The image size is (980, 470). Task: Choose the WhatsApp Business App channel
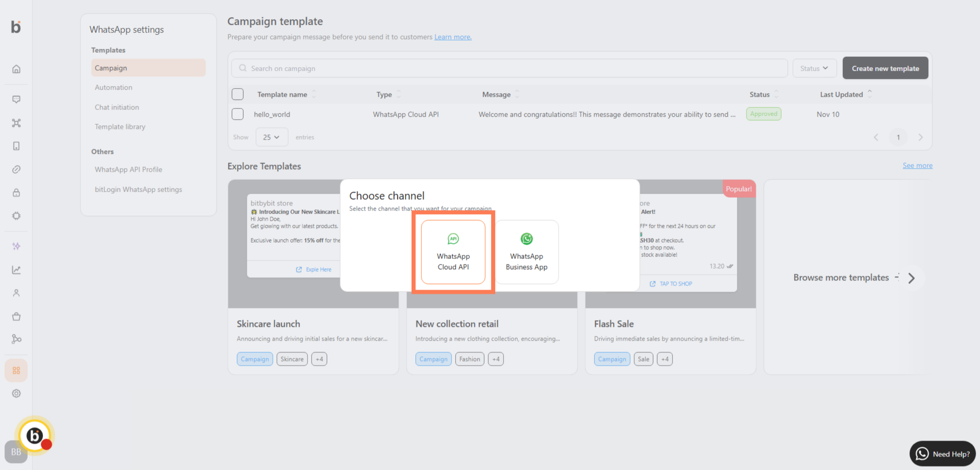coord(526,252)
